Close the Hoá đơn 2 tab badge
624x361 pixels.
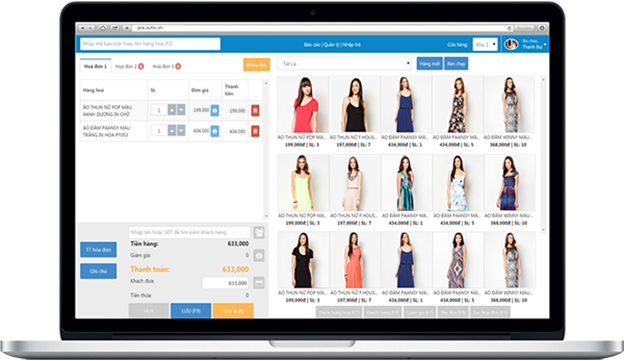point(141,66)
